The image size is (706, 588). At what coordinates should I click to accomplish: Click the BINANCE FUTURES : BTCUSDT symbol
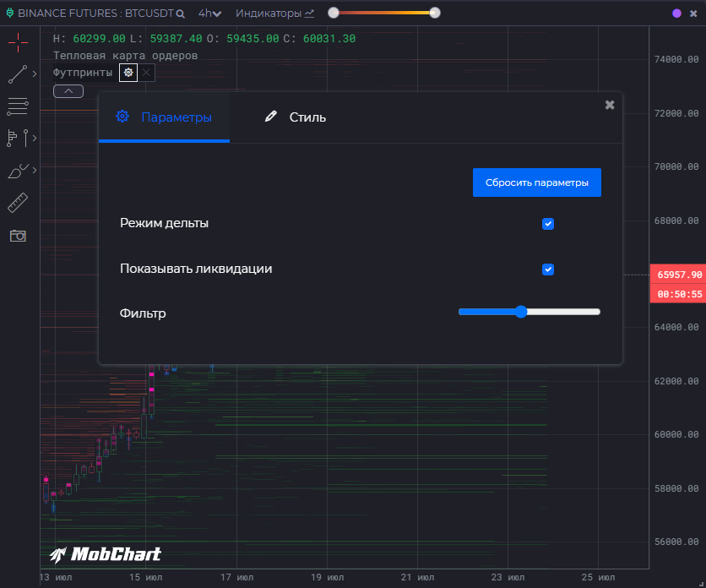(x=95, y=14)
